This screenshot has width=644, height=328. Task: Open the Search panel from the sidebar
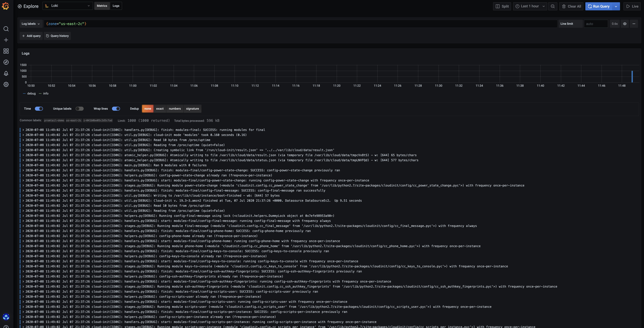pos(6,29)
